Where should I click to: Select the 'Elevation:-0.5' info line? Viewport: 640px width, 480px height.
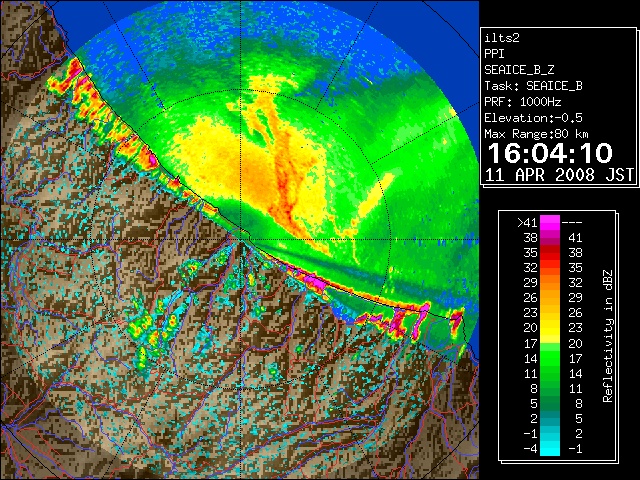click(533, 118)
